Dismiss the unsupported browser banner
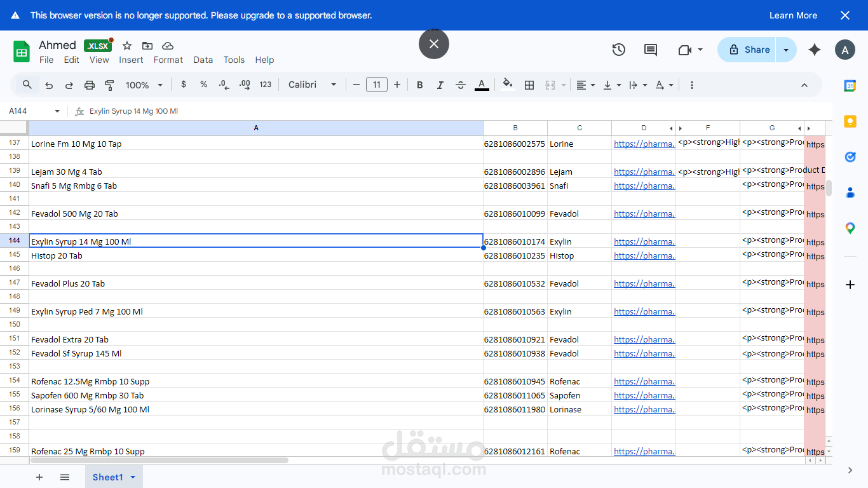The height and width of the screenshot is (488, 868). pyautogui.click(x=845, y=15)
